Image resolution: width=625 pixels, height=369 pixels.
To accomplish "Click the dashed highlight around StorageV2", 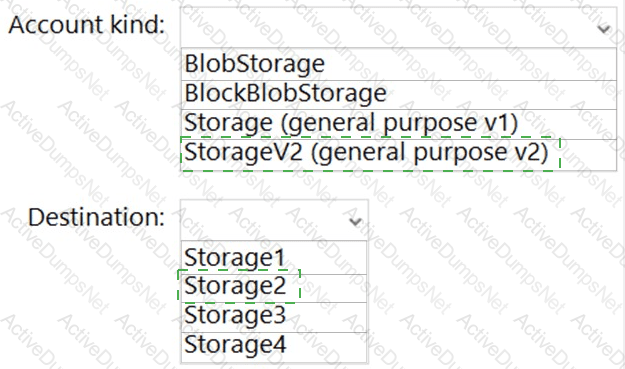I will 370,154.
